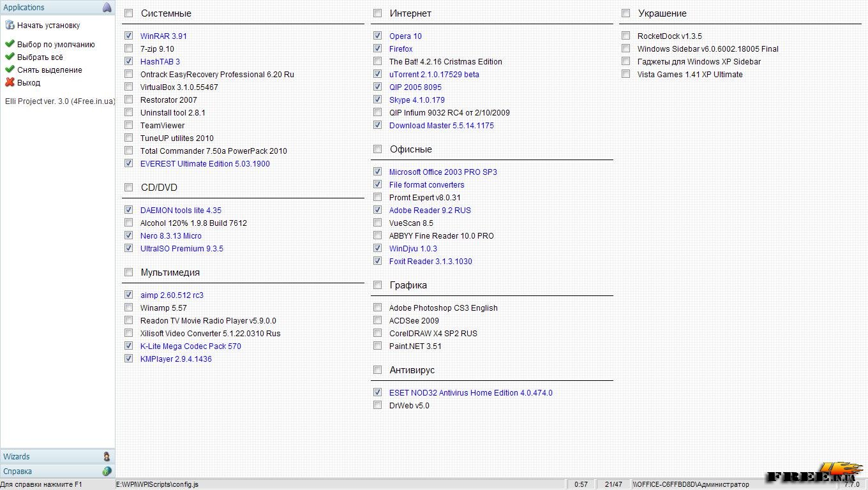Check VirtualBox 3.1.0.55467
Image resolution: width=868 pixels, height=490 pixels.
pyautogui.click(x=129, y=87)
